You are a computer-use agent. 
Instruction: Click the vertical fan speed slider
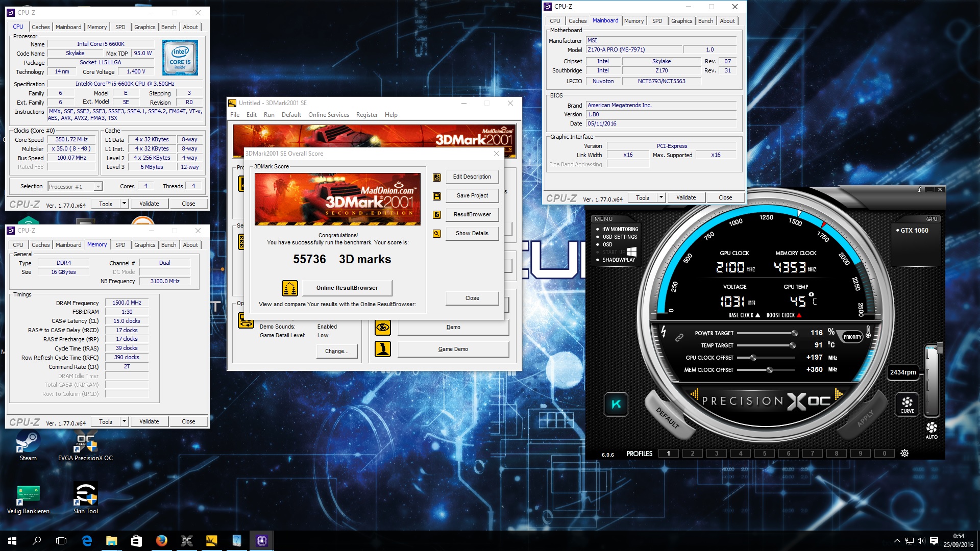[x=932, y=381]
